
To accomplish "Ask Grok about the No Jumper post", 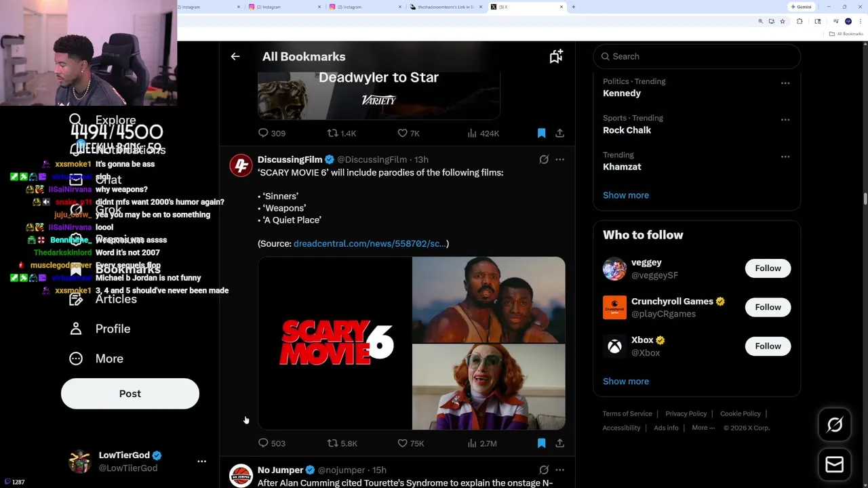I will tap(544, 470).
